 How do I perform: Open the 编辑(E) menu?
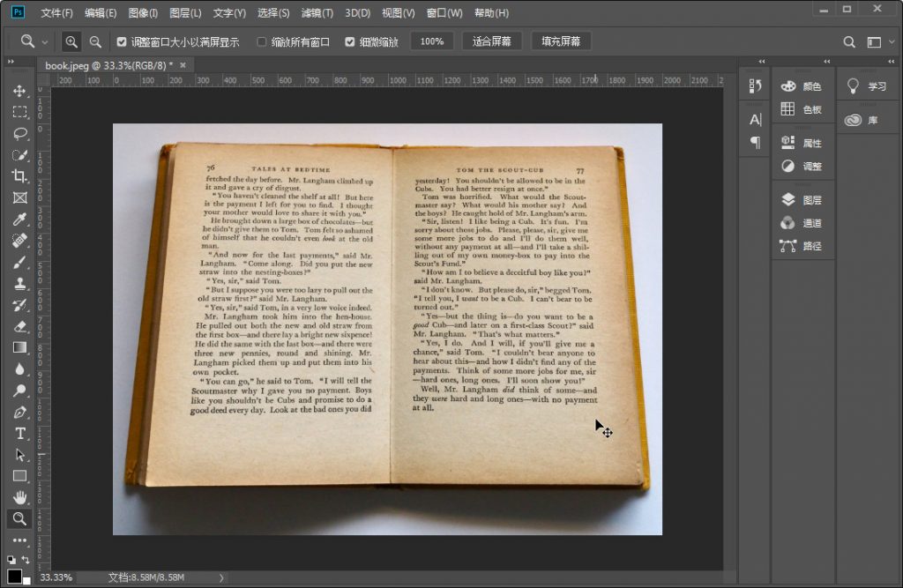101,12
